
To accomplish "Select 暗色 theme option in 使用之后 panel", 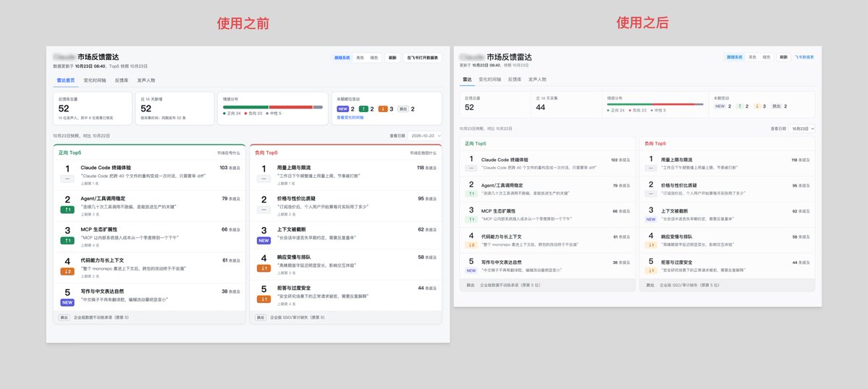I will click(x=766, y=57).
